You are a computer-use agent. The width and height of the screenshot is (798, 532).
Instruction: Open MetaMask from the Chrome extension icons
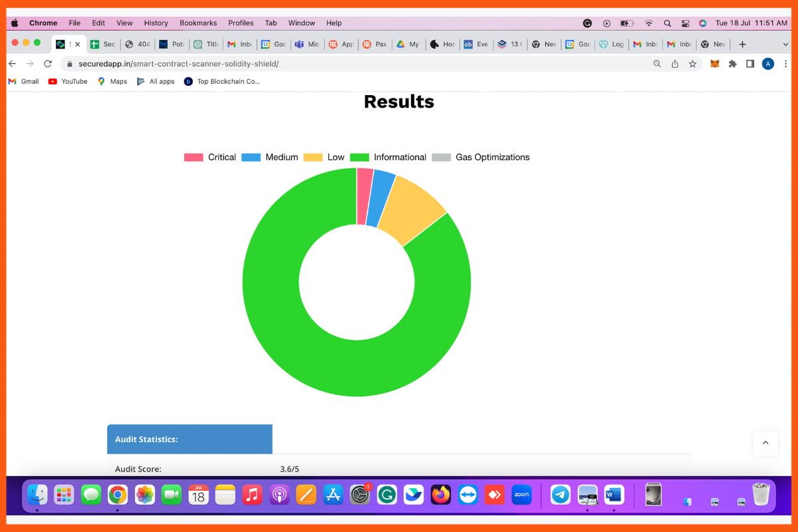pos(714,63)
